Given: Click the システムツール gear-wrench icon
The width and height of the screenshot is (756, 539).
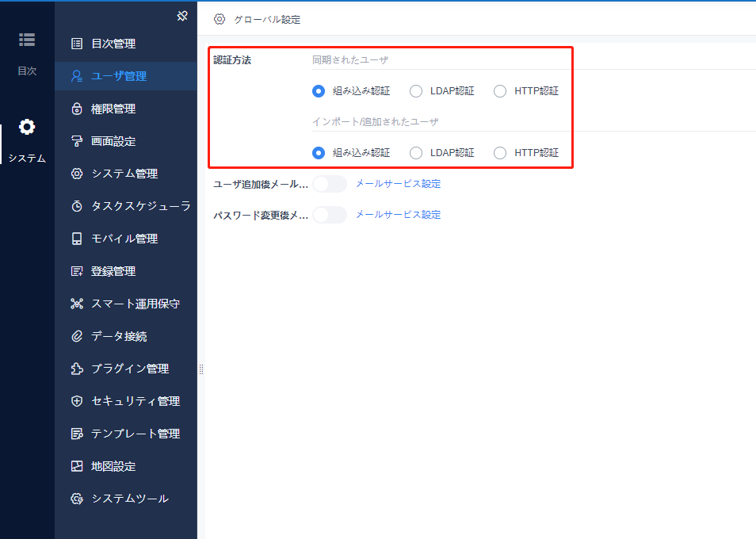Looking at the screenshot, I should click(77, 499).
